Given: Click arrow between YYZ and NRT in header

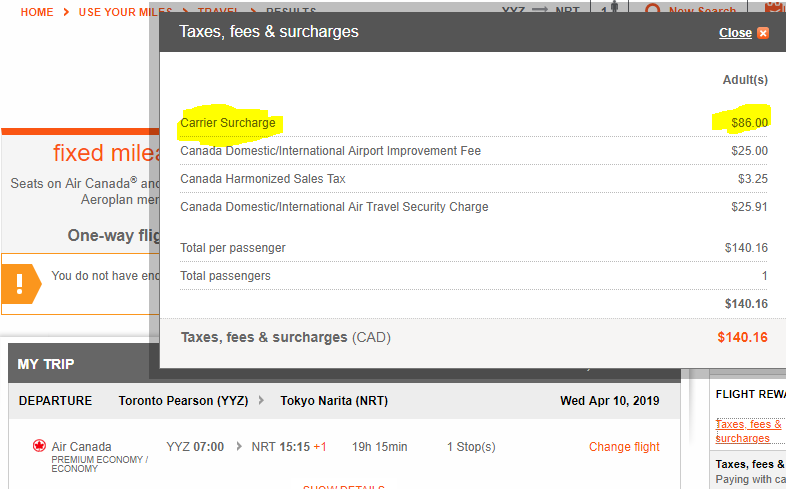Looking at the screenshot, I should coord(539,10).
